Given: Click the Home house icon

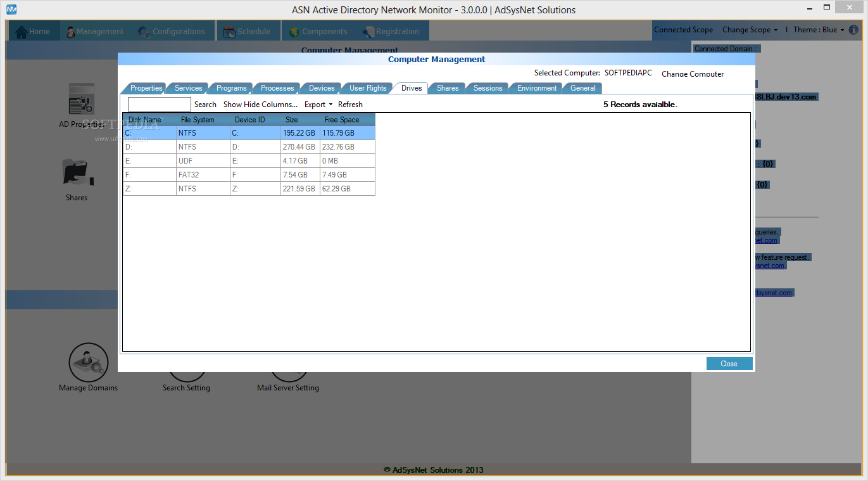Looking at the screenshot, I should coord(21,31).
